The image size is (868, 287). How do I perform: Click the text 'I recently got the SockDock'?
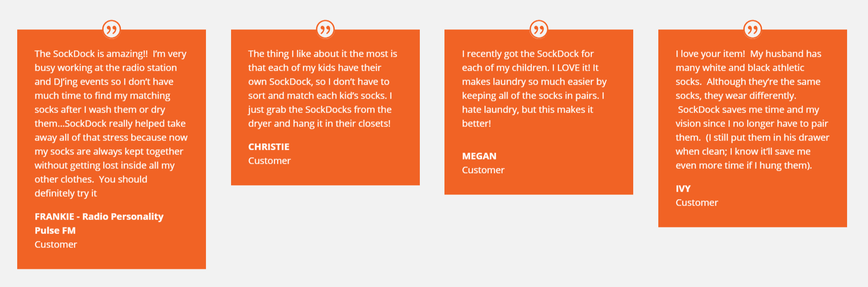tap(521, 54)
